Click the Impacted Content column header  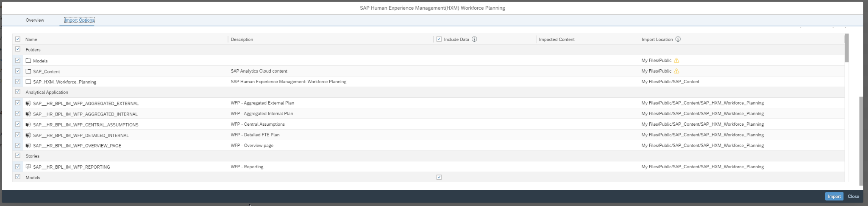point(556,39)
